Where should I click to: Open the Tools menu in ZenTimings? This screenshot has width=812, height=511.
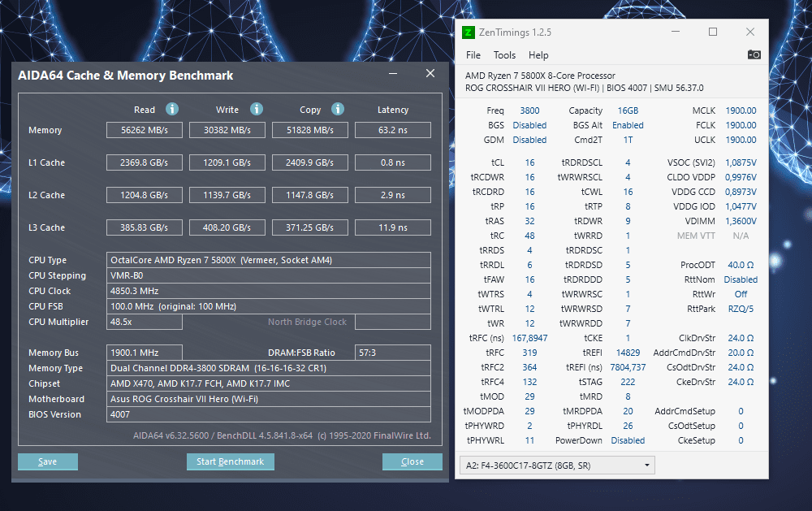pos(504,55)
